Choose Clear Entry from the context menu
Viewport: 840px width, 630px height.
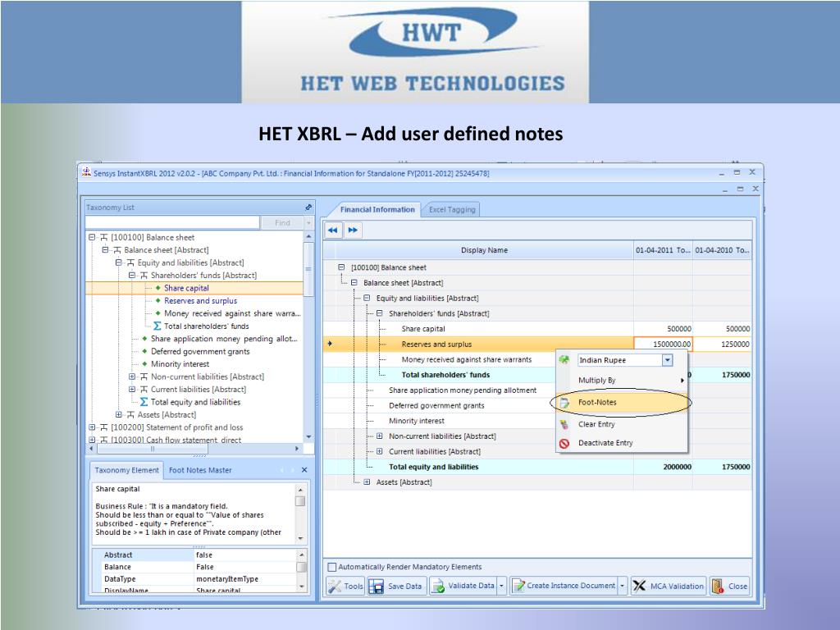point(623,424)
